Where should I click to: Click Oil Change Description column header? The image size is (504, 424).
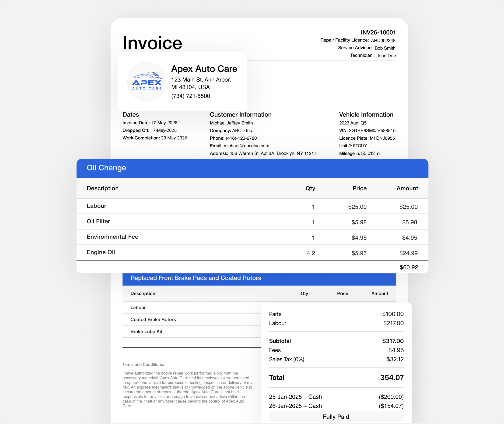click(103, 188)
